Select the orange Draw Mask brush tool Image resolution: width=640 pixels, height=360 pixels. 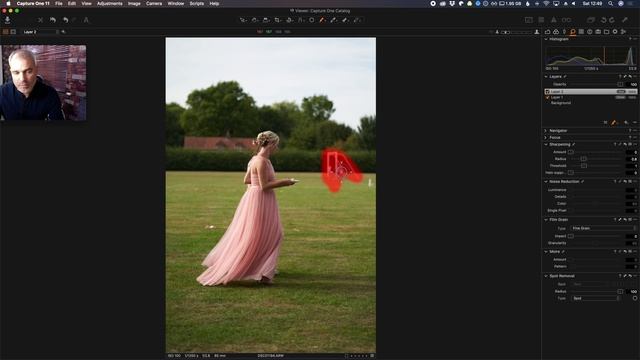pyautogui.click(x=322, y=20)
